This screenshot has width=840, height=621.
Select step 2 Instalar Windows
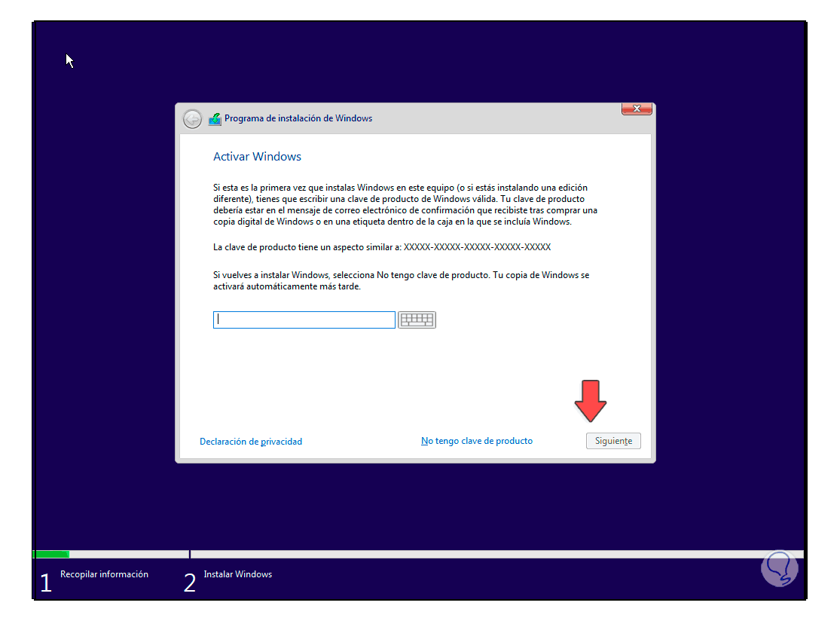(x=238, y=574)
